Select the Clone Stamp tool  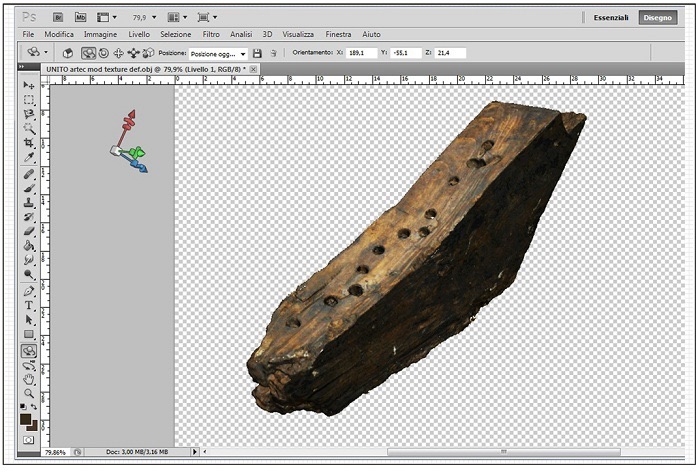[29, 203]
